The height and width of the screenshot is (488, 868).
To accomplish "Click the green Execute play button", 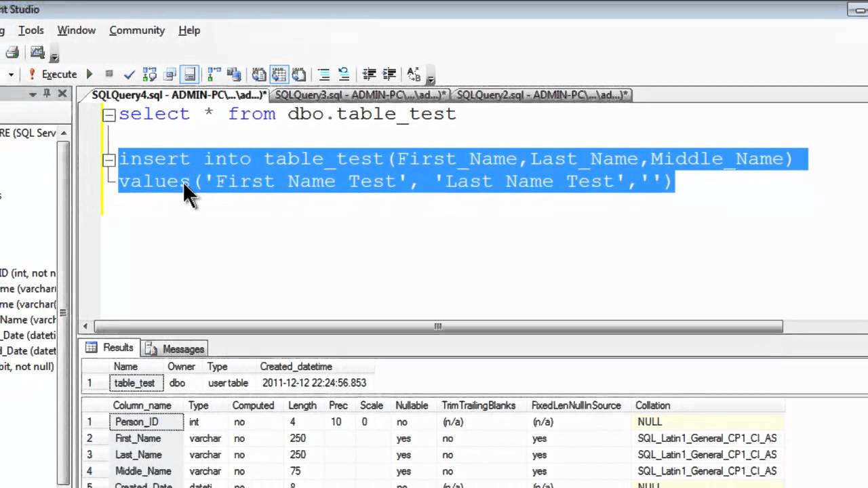I will 89,75.
